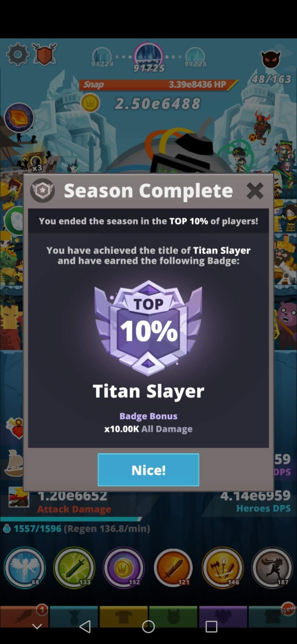
Task: Open the yellow equipment shirt tab
Action: click(x=124, y=616)
